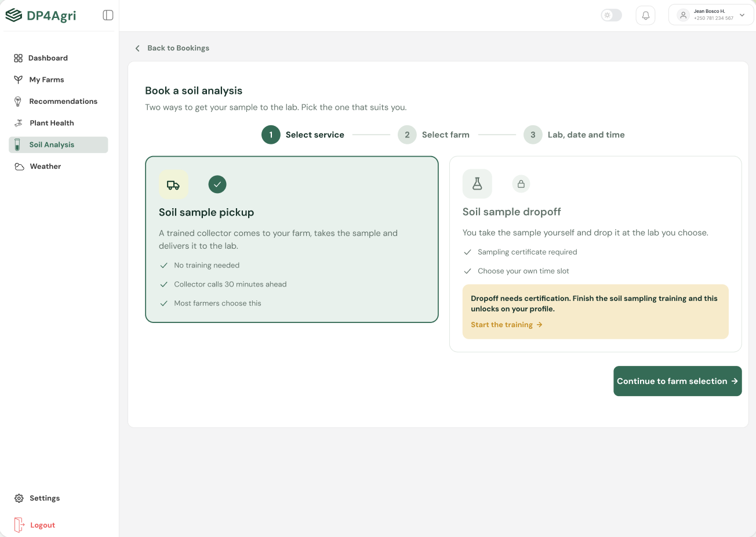Click the dropoff flask icon
The height and width of the screenshot is (537, 756).
pos(477,184)
